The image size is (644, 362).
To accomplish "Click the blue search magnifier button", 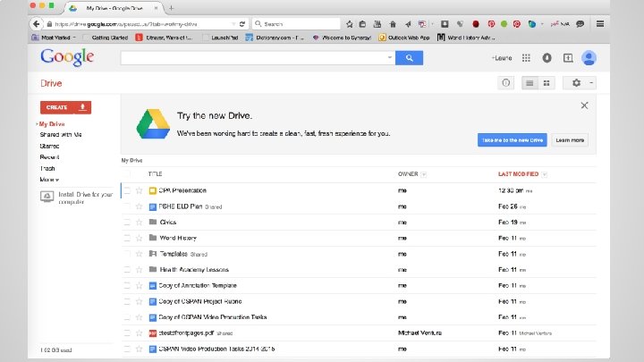I will 409,58.
